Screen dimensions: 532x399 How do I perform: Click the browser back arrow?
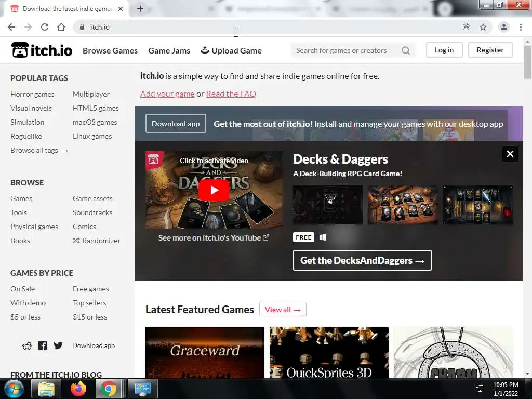point(11,27)
